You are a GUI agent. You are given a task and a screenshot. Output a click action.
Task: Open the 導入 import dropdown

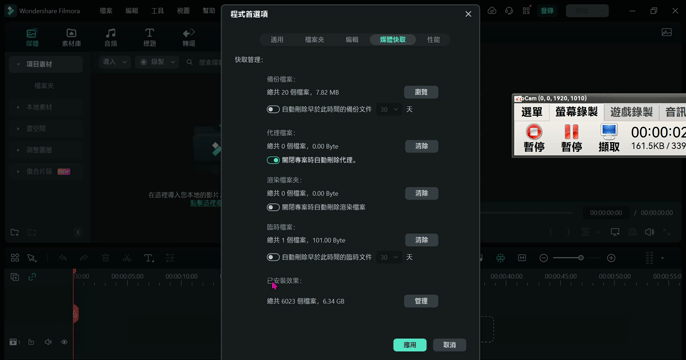pos(115,62)
